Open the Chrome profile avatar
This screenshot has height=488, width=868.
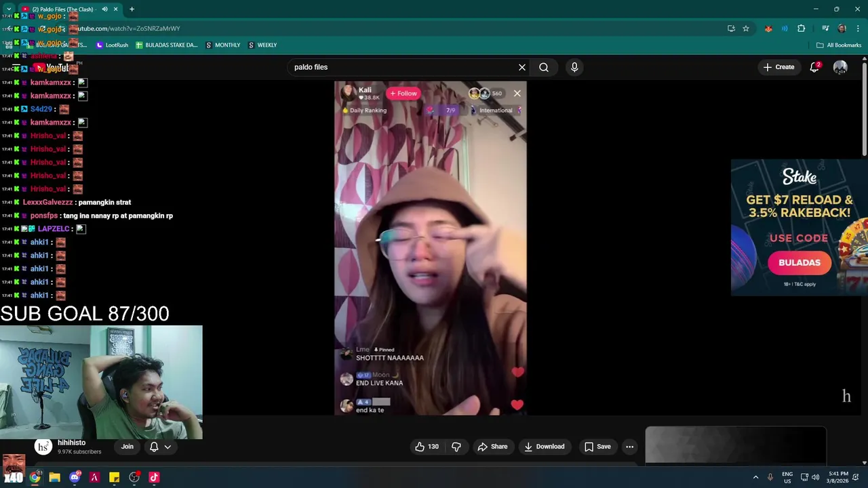pos(842,28)
